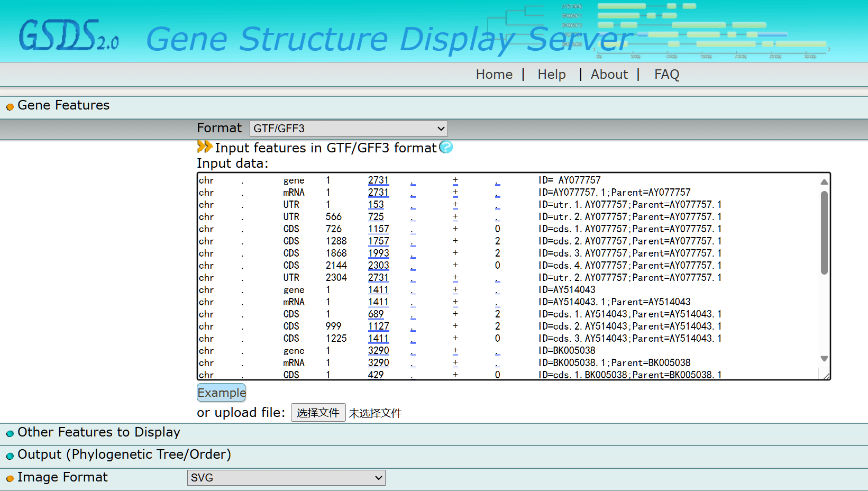Click the 429 value in the last CDS row
868x491 pixels.
point(376,375)
